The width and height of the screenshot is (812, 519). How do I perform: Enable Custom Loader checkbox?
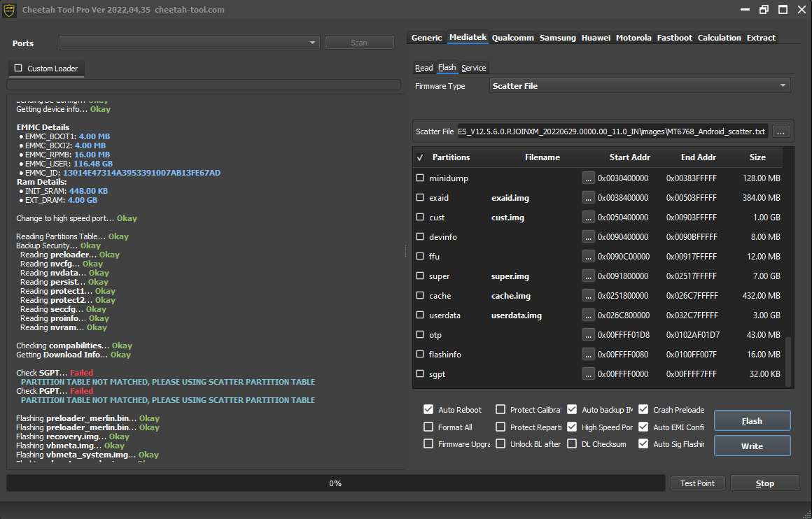pyautogui.click(x=19, y=68)
